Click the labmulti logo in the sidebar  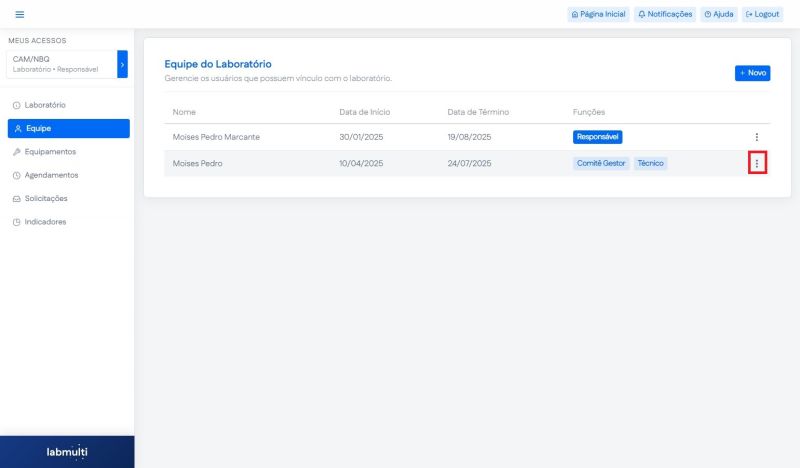click(x=67, y=452)
